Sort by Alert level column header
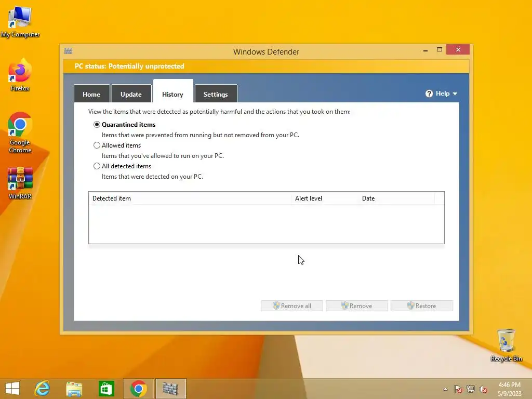Screen dimensions: 532x399 coord(325,198)
